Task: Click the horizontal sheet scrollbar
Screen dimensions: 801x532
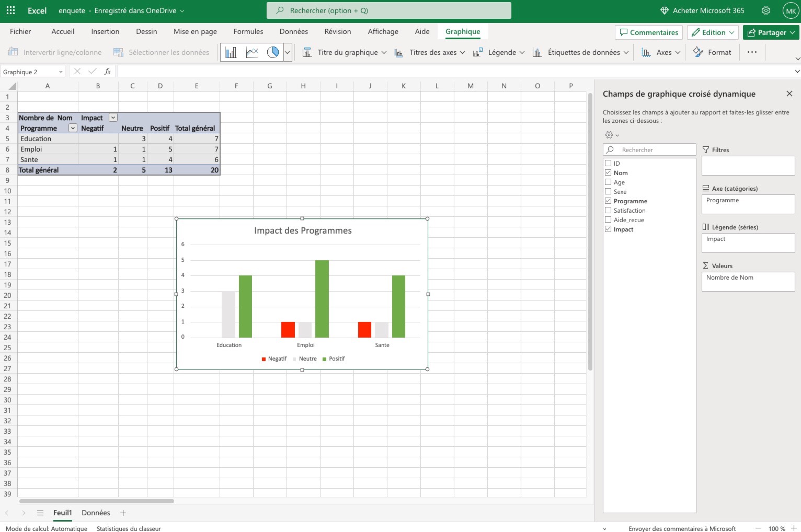Action: (97, 501)
